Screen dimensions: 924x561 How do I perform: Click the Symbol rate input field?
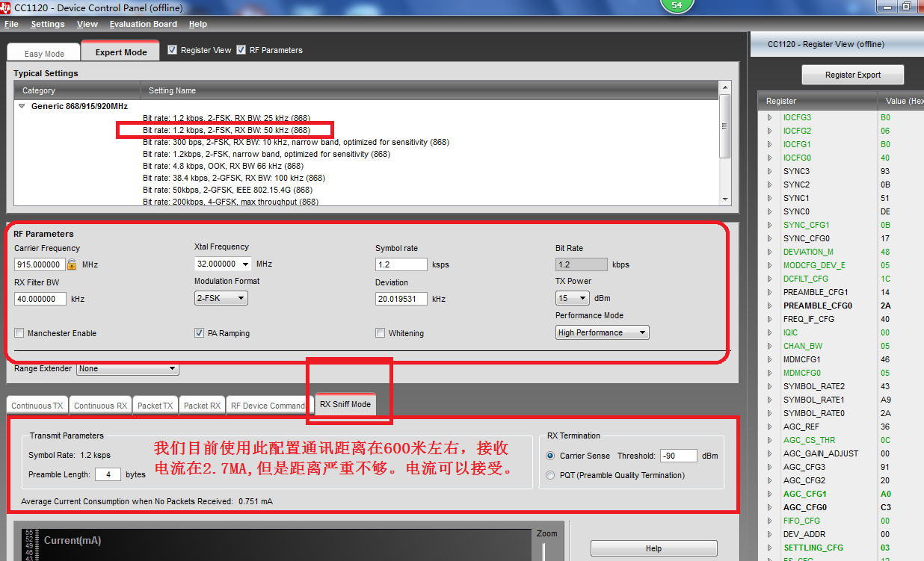pyautogui.click(x=401, y=264)
